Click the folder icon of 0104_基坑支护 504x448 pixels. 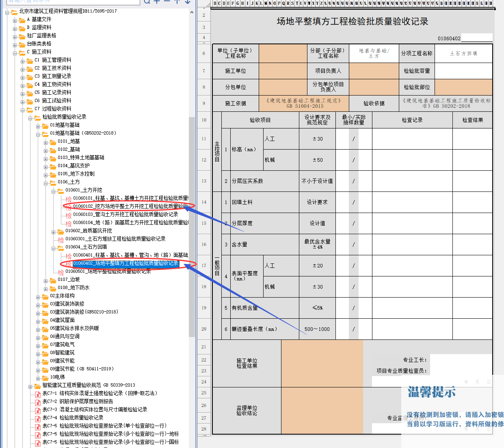coord(53,166)
